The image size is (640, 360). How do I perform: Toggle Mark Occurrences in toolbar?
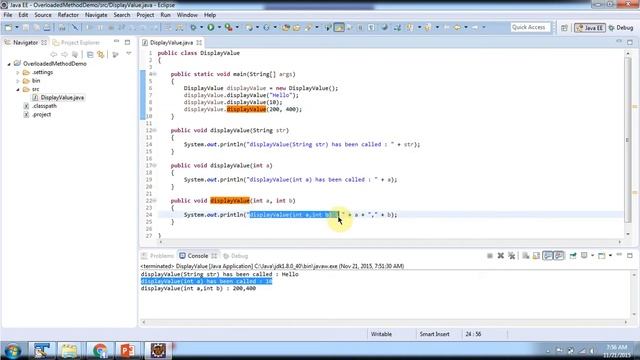coord(339,27)
